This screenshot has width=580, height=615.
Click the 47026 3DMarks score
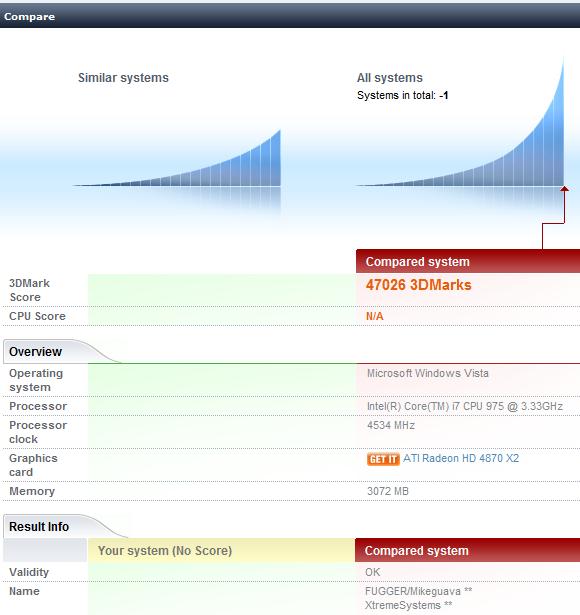click(418, 285)
